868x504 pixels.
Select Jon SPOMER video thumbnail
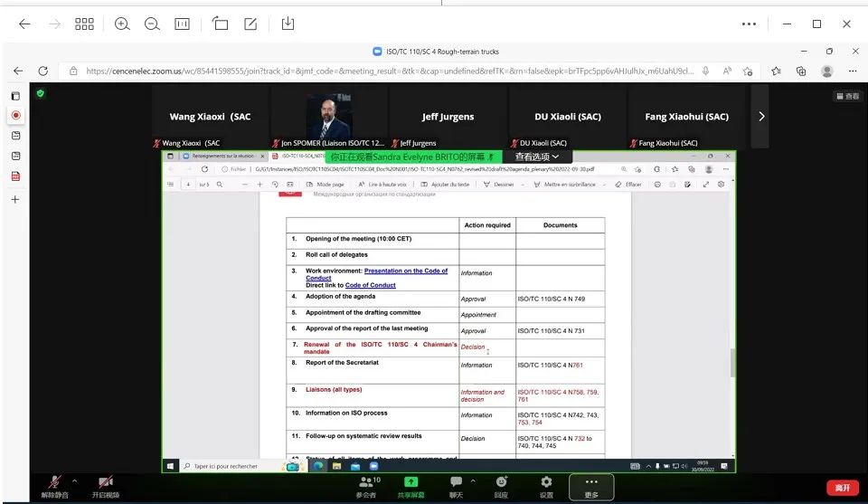click(x=329, y=116)
